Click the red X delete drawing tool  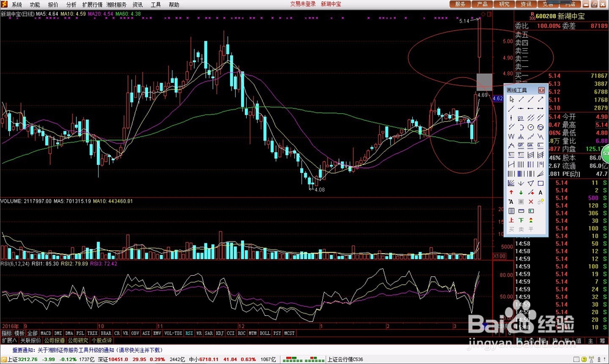[530, 201]
